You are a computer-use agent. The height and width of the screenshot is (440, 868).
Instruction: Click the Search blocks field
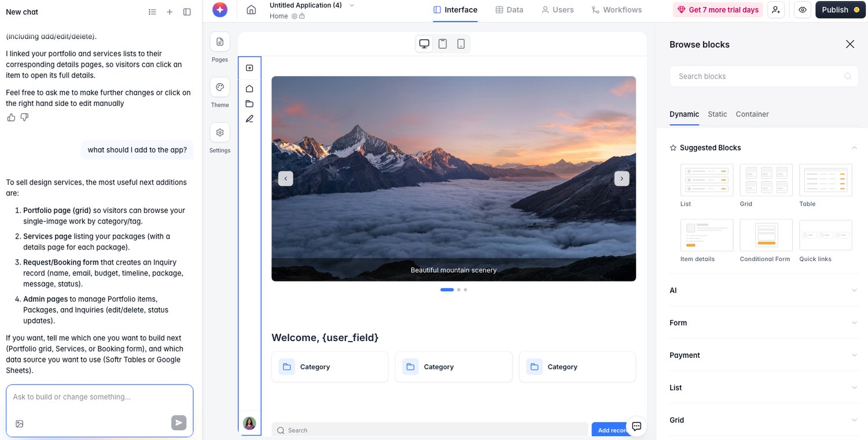click(x=764, y=76)
